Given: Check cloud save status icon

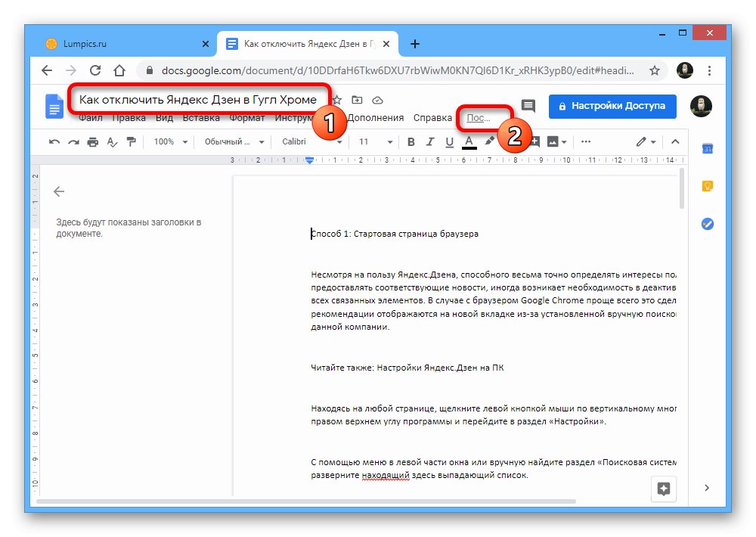Looking at the screenshot, I should coord(377,101).
